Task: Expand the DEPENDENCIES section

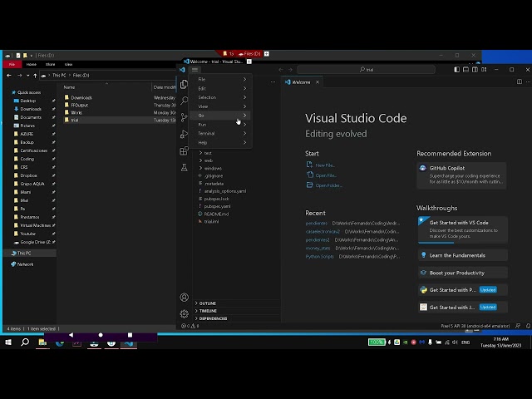Action: [x=213, y=318]
